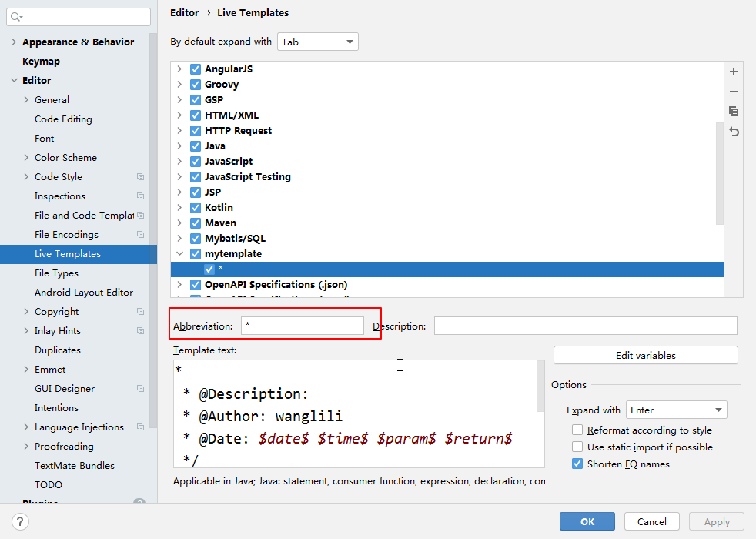
Task: Expand the Java template group
Action: 179,146
